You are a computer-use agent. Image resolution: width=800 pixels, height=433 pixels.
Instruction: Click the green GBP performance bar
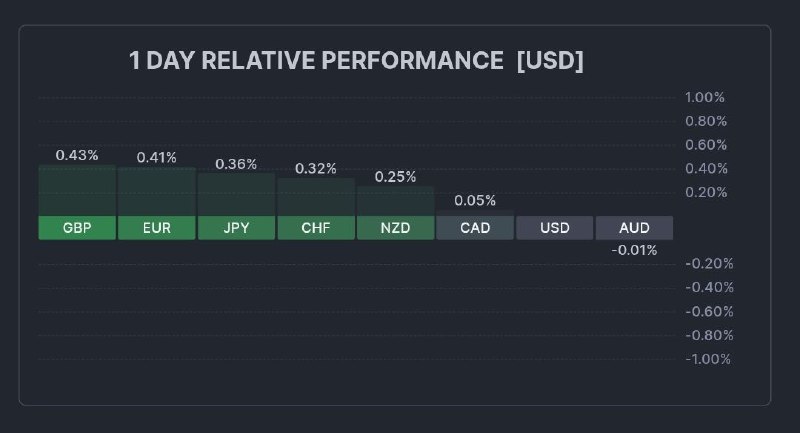pyautogui.click(x=77, y=190)
